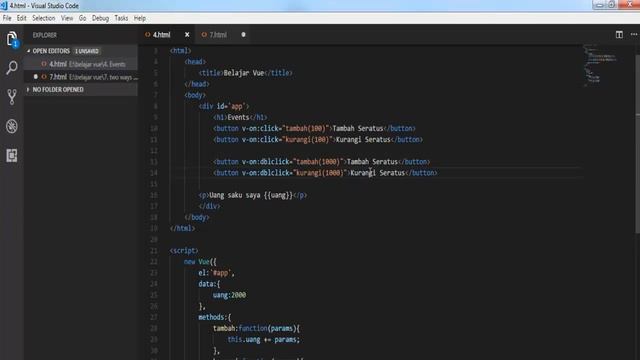This screenshot has height=360, width=640.
Task: Close the 4.html tab
Action: pyautogui.click(x=187, y=35)
